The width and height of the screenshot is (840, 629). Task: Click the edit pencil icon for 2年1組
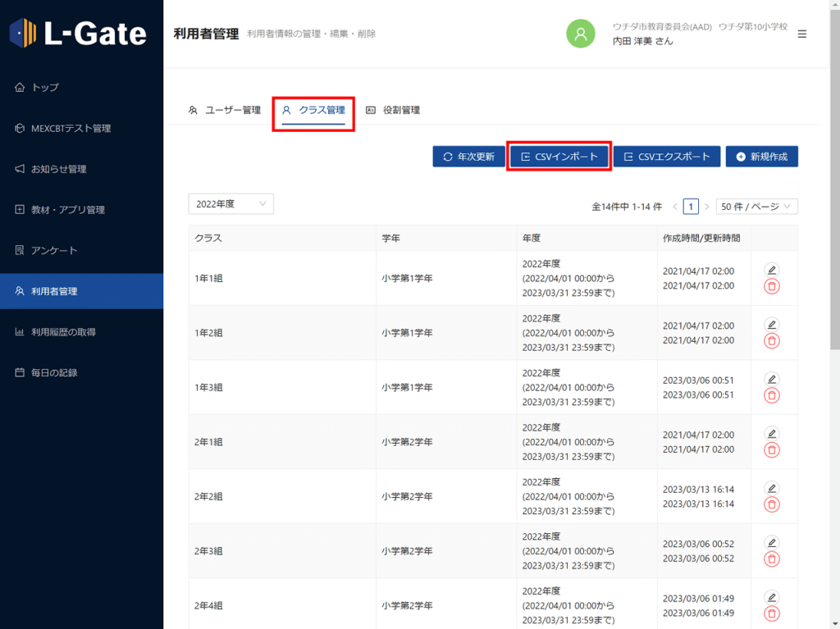(771, 433)
